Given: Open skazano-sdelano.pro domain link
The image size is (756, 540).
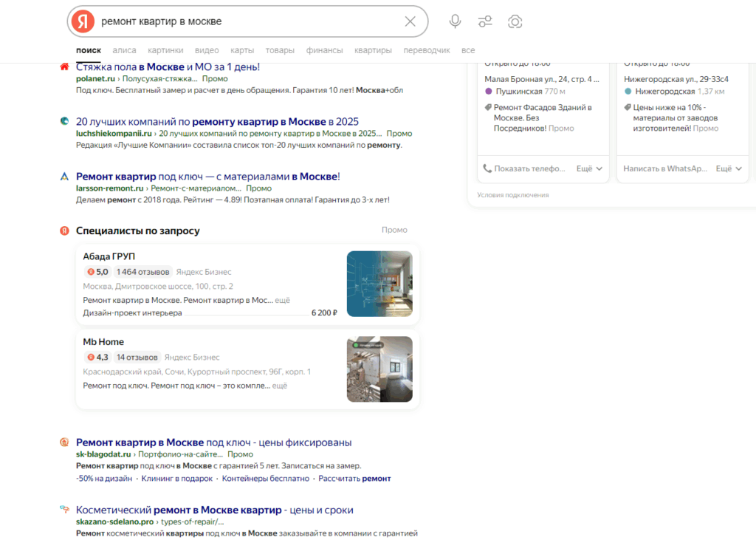Looking at the screenshot, I should coord(114,522).
